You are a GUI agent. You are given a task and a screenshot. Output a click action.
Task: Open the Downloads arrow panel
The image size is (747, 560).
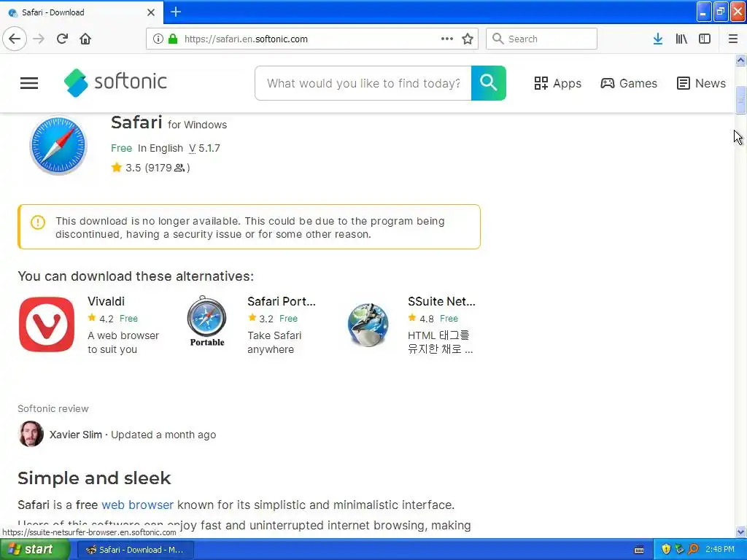click(x=658, y=39)
